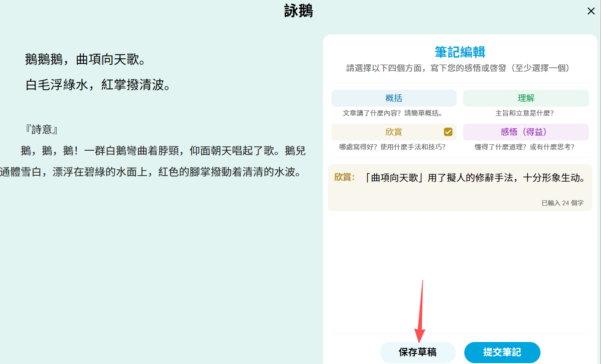Click the 欣賞 aspect label text
Image resolution: width=601 pixels, height=364 pixels.
coord(394,132)
